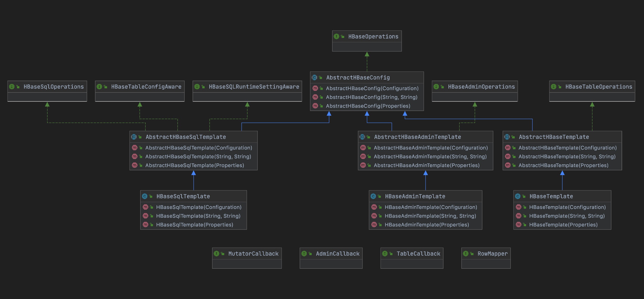The width and height of the screenshot is (644, 299).
Task: Click interface icon of HBaseTableOperations
Action: point(553,86)
